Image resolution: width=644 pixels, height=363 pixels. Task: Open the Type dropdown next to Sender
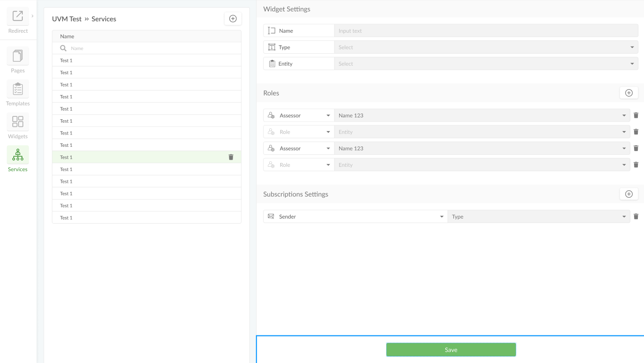pos(539,217)
